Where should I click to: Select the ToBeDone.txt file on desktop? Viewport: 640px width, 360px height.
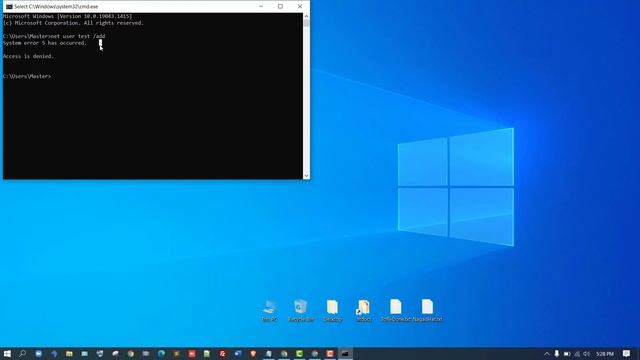coord(396,311)
